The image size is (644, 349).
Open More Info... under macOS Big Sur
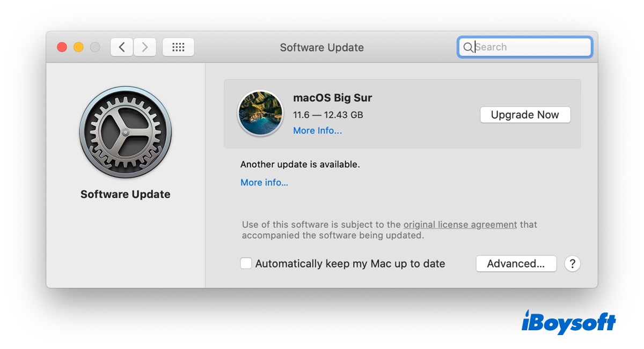pyautogui.click(x=317, y=131)
